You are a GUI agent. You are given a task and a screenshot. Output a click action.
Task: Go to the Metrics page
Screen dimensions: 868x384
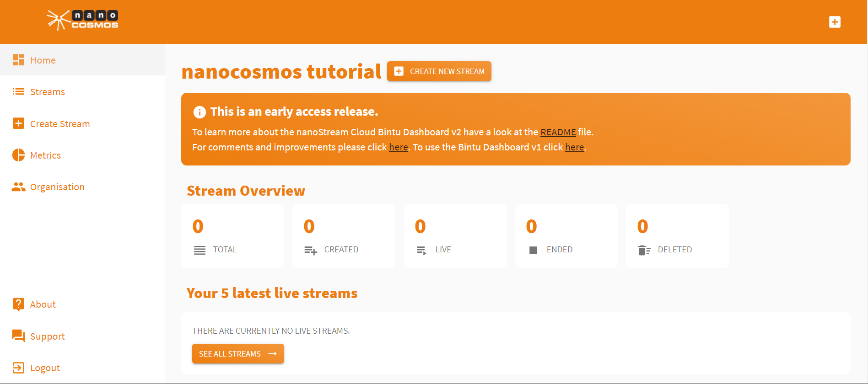tap(45, 155)
